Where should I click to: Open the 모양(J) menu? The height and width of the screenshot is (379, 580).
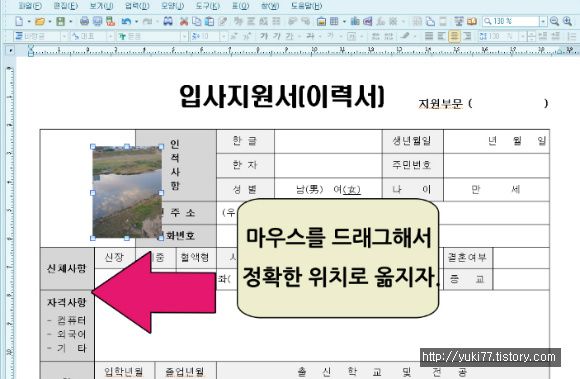coord(172,6)
